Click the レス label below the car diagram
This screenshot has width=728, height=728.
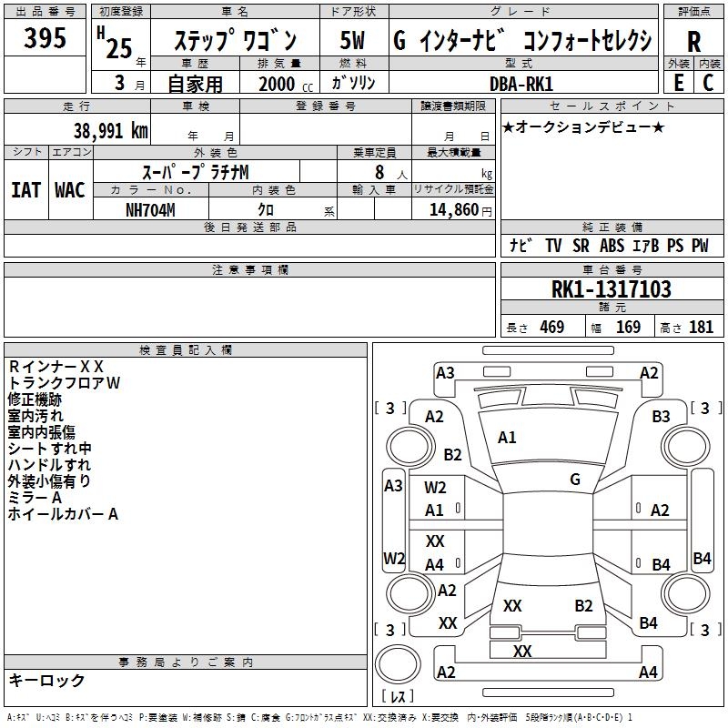point(397,697)
